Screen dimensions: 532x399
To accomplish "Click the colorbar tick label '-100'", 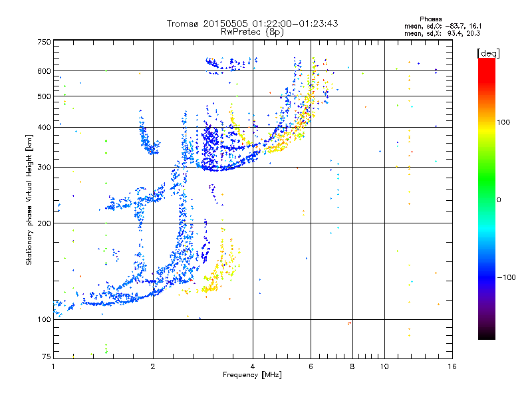I will coord(506,277).
